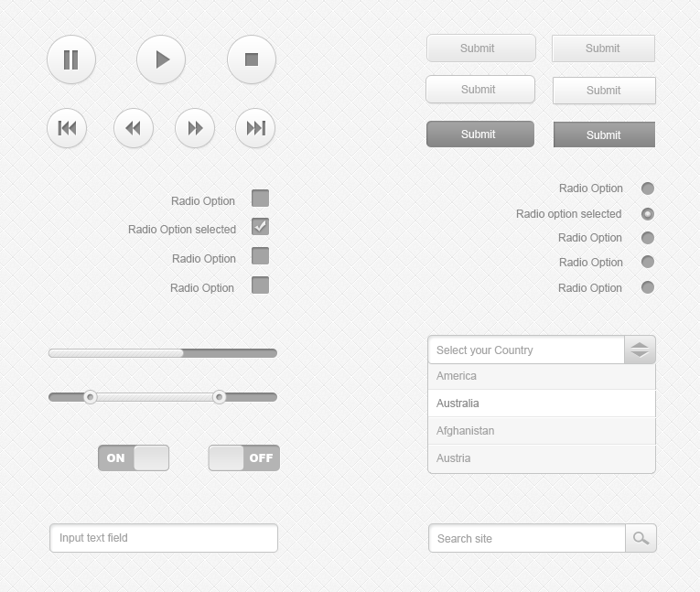Image resolution: width=700 pixels, height=592 pixels.
Task: Click the magnifier search icon button
Action: [x=641, y=538]
